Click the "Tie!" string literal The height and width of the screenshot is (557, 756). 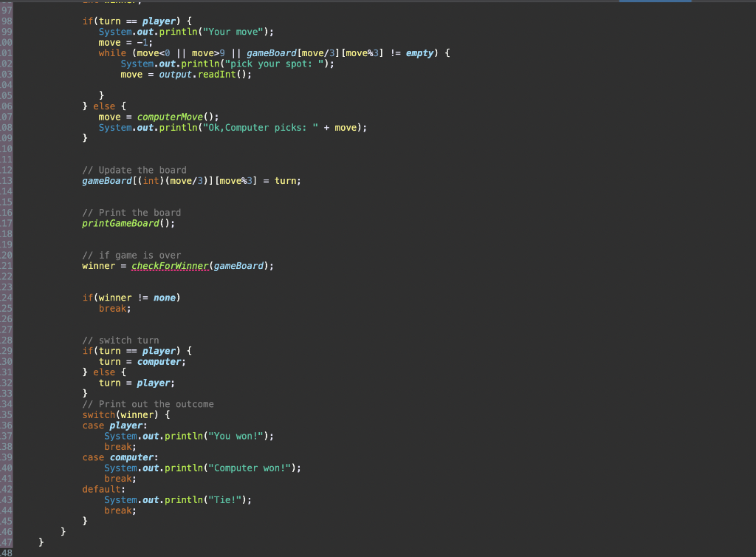pos(224,499)
